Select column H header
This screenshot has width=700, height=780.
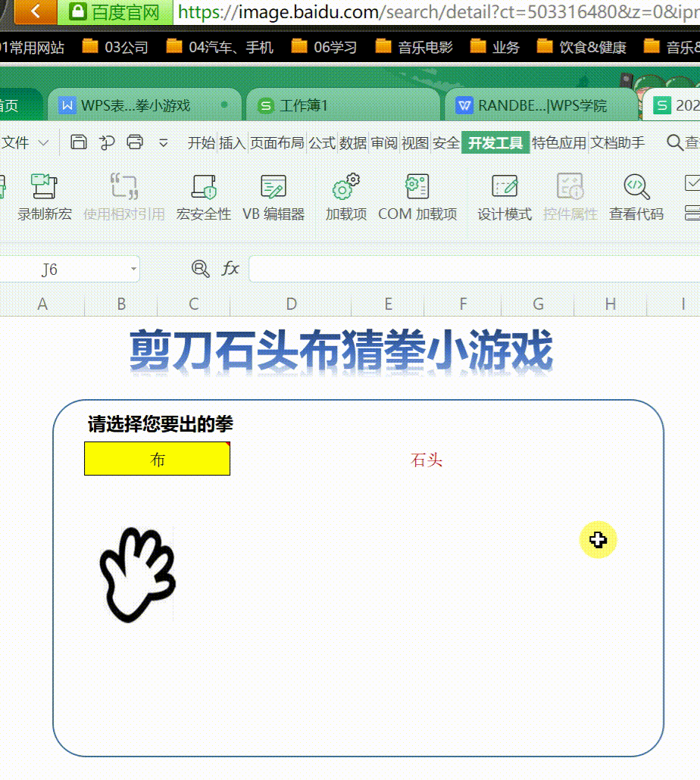(x=611, y=304)
